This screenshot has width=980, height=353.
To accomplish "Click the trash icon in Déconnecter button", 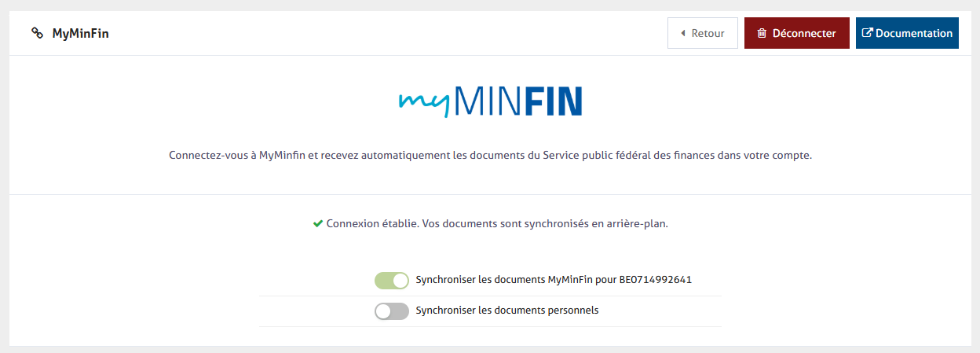I will 762,33.
